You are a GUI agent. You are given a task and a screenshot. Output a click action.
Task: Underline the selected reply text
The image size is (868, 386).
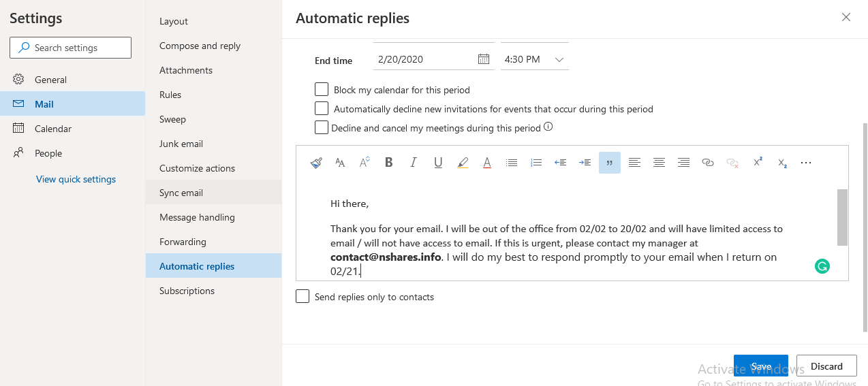click(x=438, y=163)
